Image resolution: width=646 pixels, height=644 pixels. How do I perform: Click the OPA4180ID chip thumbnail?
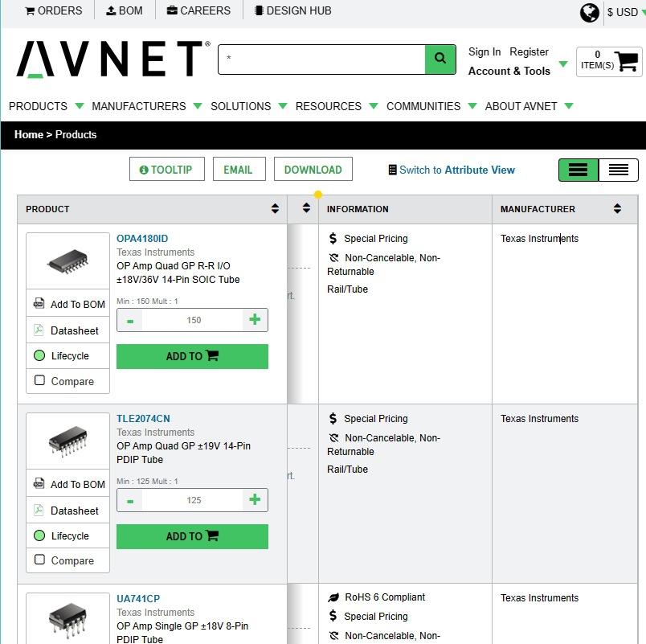click(x=68, y=261)
